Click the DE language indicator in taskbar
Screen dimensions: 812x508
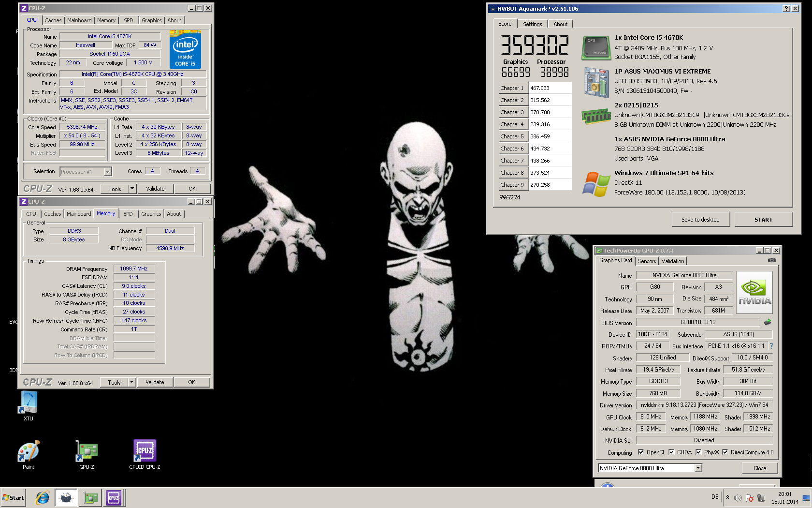tap(715, 497)
